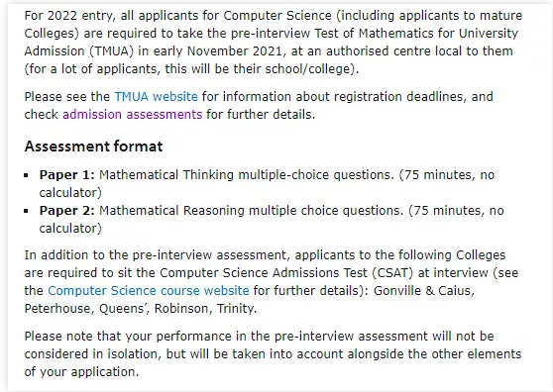Select the bold Paper 1 label
Screen dimensions: 553x392
[67, 175]
